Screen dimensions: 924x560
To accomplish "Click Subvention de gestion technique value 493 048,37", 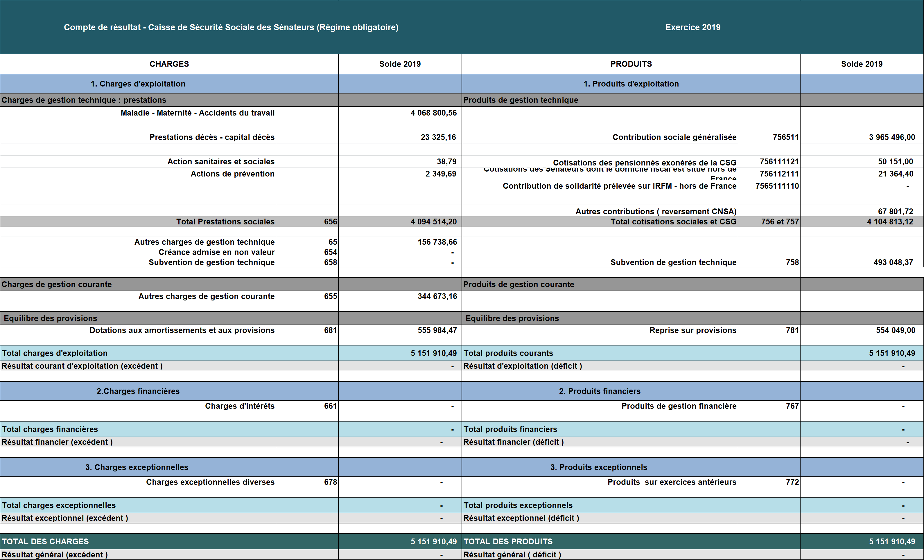I will [893, 262].
